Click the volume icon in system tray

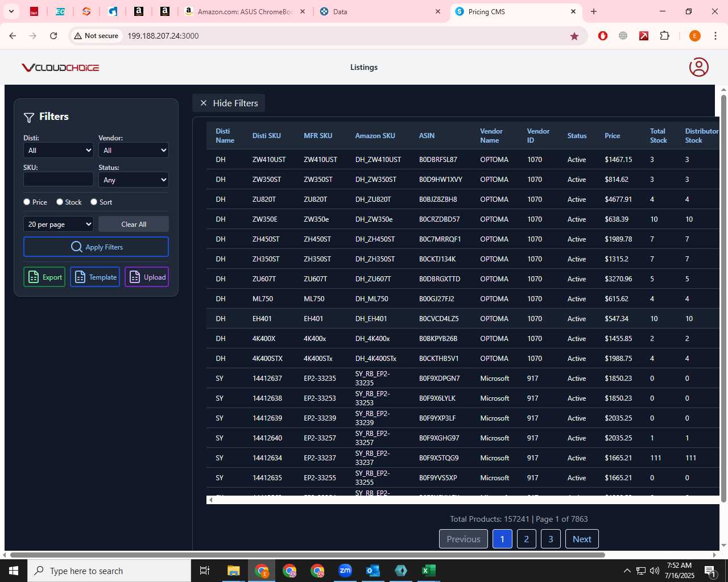tap(654, 571)
